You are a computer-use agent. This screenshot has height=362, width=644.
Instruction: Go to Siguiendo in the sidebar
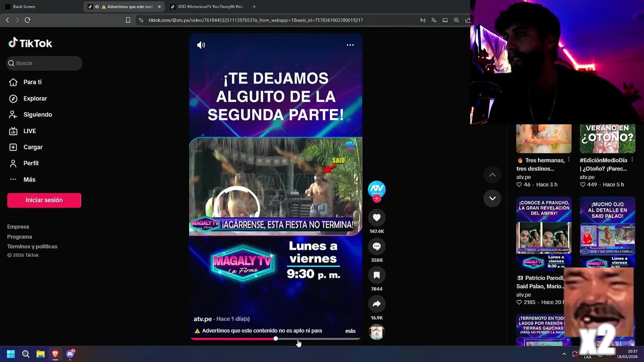pyautogui.click(x=37, y=115)
